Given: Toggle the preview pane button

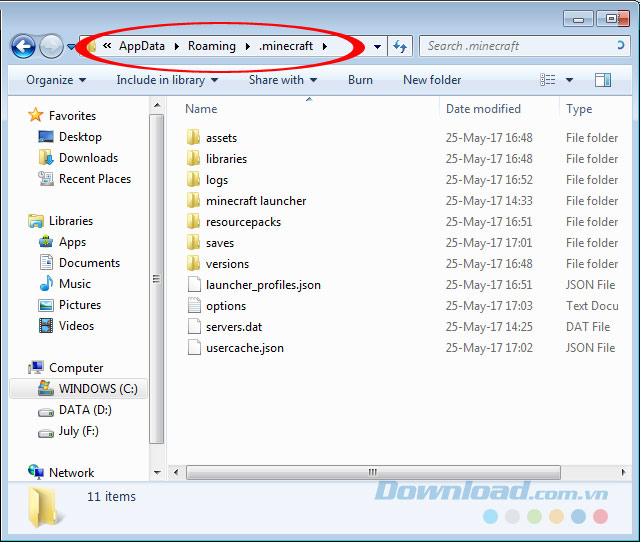Looking at the screenshot, I should [603, 80].
